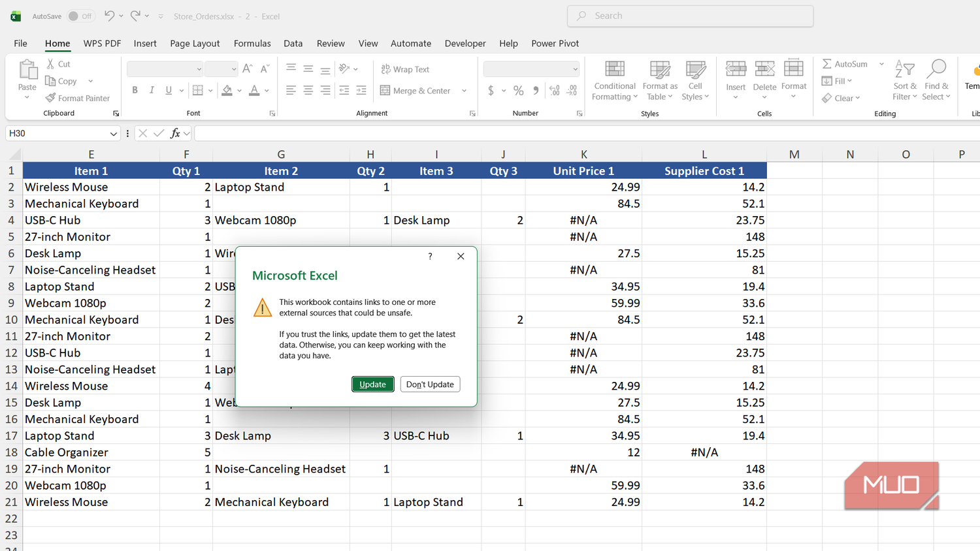The width and height of the screenshot is (980, 551).
Task: Click the Name Box showing H30
Action: 63,133
